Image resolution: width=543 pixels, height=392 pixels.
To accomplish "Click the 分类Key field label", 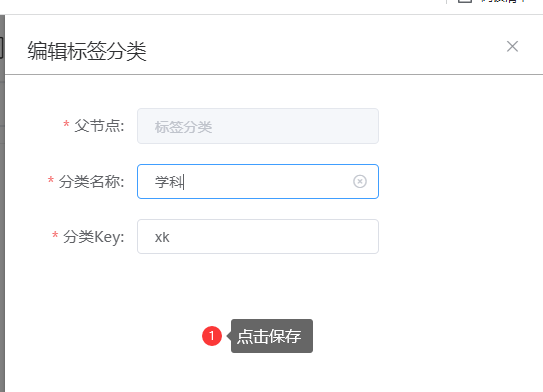I will tap(94, 237).
